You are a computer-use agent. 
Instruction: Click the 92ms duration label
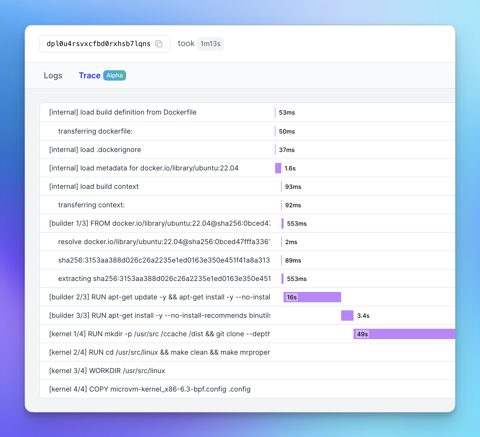pos(293,205)
